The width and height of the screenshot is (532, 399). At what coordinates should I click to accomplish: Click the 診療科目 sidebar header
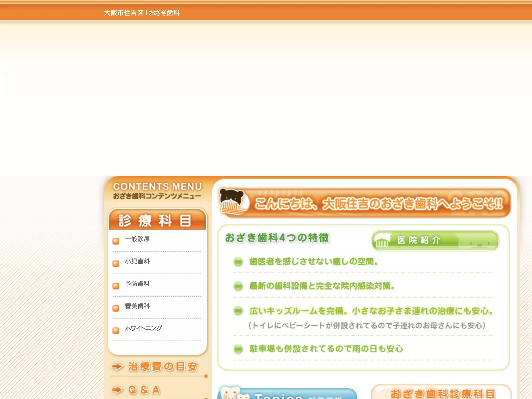click(x=157, y=220)
